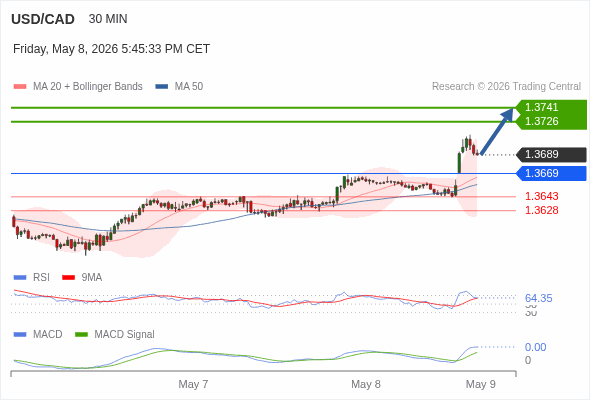Select the 1.3726 resistance price tag
The height and width of the screenshot is (400, 590).
541,121
